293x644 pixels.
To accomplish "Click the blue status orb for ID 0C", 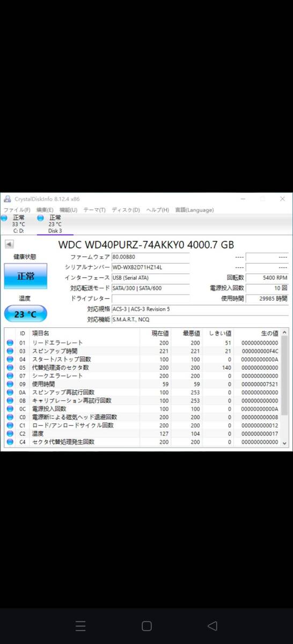I will pos(10,409).
